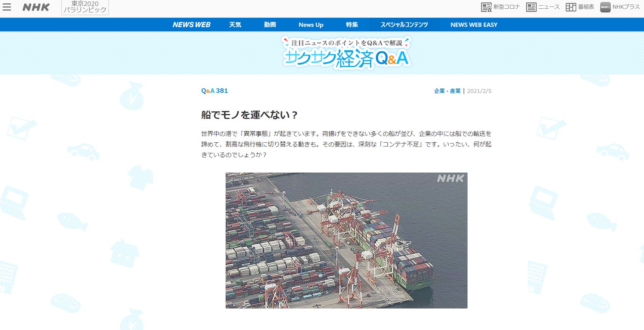The height and width of the screenshot is (330, 644).
Task: Select the News Up menu item
Action: click(311, 25)
